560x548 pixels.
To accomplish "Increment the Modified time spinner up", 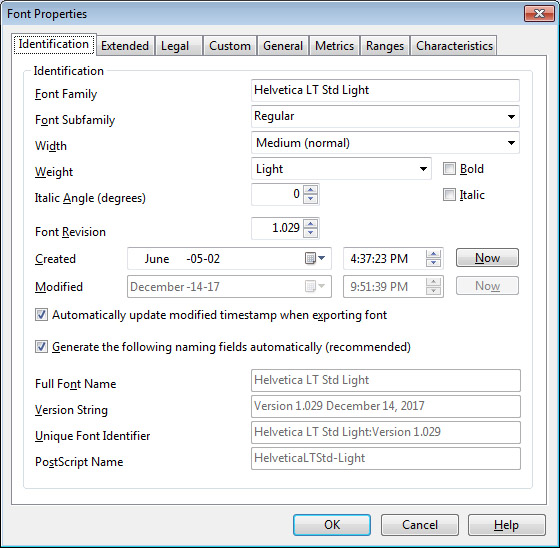I will click(x=433, y=282).
